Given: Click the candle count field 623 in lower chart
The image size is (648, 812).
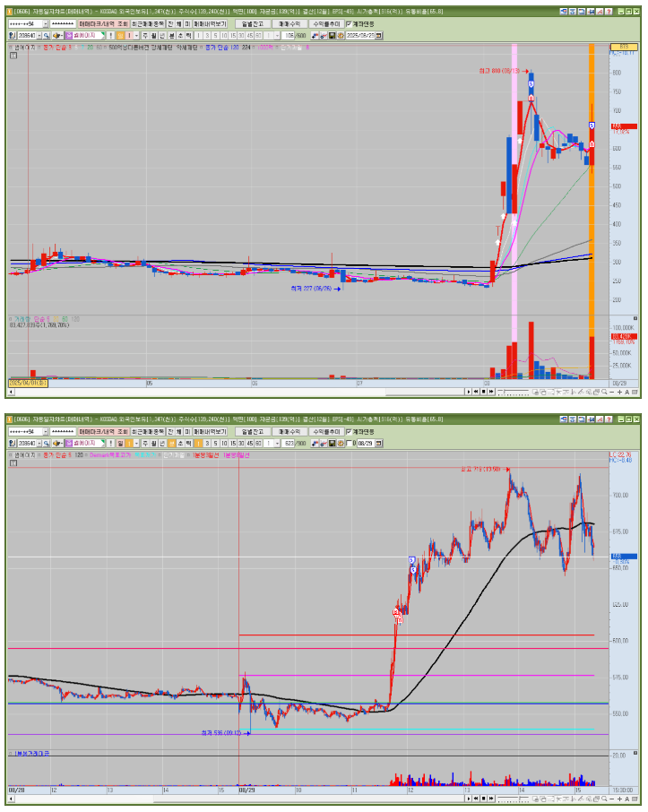Looking at the screenshot, I should [289, 444].
